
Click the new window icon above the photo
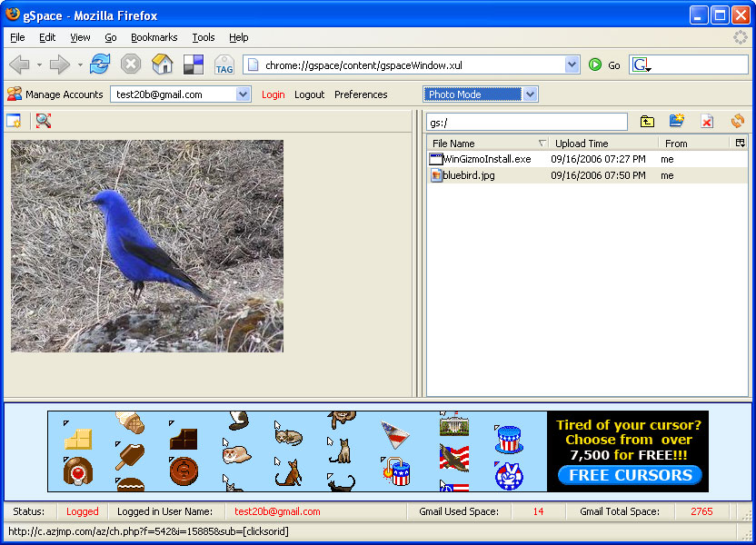click(x=14, y=121)
